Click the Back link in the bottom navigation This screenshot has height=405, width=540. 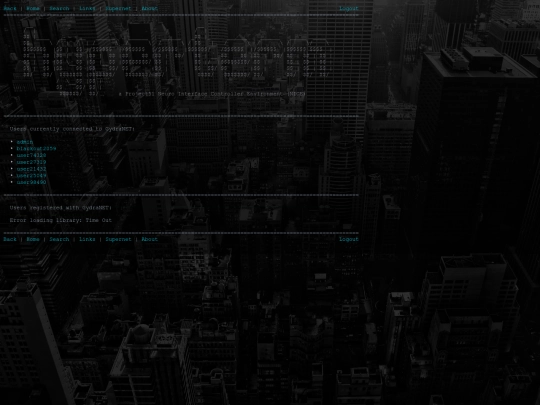(x=10, y=239)
